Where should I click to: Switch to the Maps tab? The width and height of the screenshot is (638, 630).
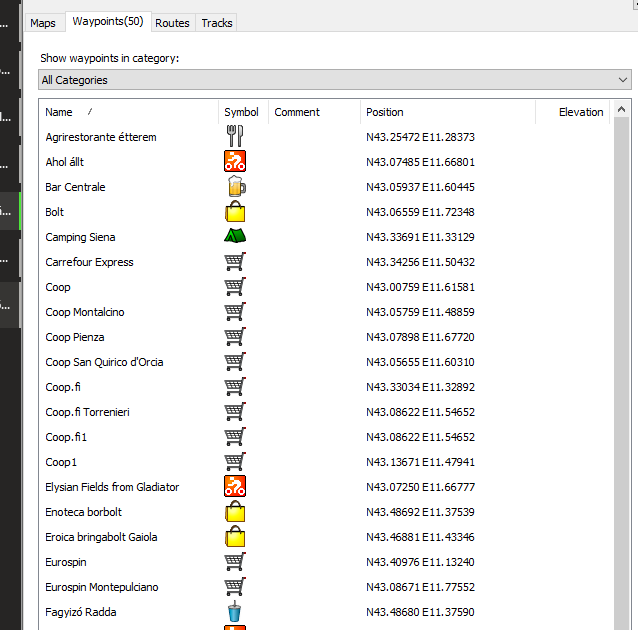[x=43, y=23]
